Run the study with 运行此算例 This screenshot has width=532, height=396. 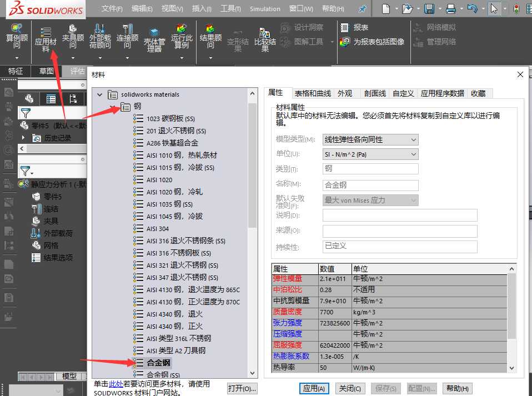(x=182, y=36)
